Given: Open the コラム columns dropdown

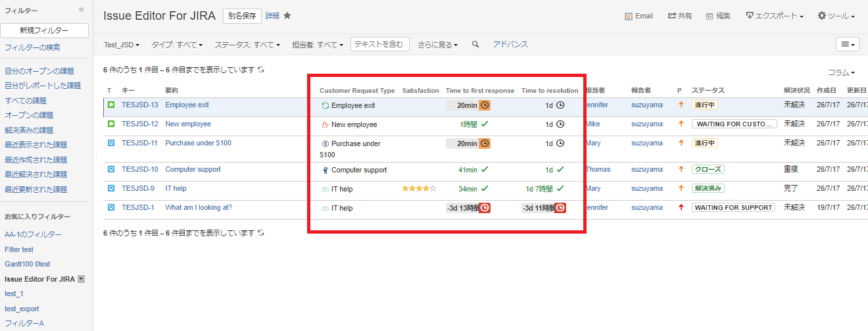Looking at the screenshot, I should pos(841,72).
